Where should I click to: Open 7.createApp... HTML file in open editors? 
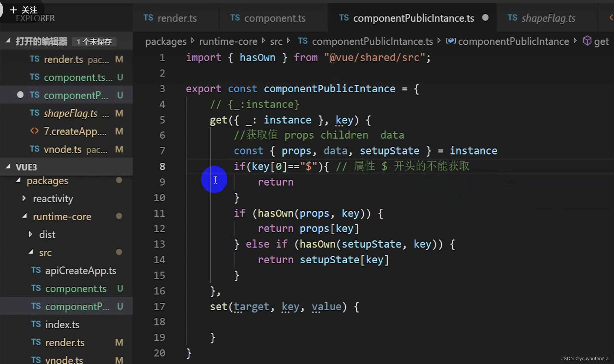tap(66, 131)
